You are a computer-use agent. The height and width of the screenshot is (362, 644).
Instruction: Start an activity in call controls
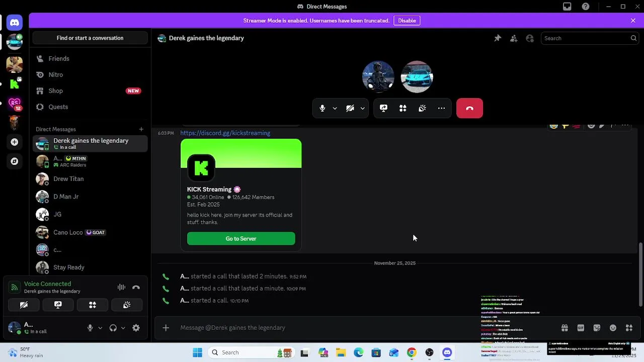pos(403,108)
